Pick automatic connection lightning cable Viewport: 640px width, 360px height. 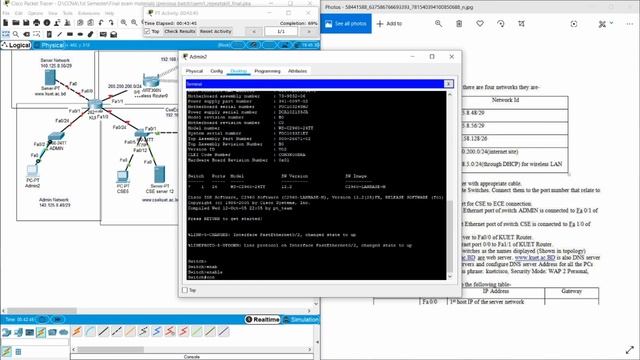[x=77, y=331]
